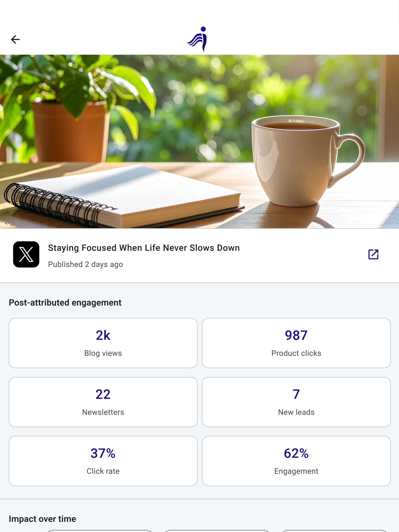399x532 pixels.
Task: Click the Post-attributed engagement heading
Action: pyautogui.click(x=65, y=303)
